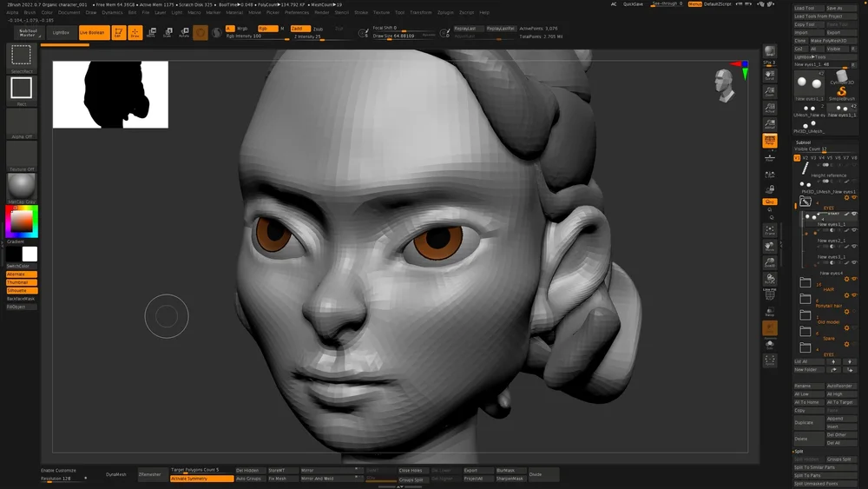Open the Preferences menu
The width and height of the screenshot is (868, 489).
point(297,12)
